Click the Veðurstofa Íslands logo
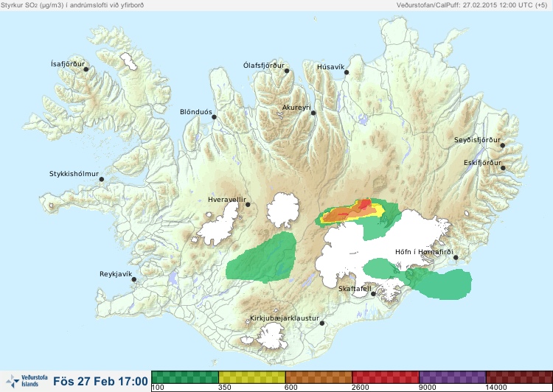 point(27,381)
